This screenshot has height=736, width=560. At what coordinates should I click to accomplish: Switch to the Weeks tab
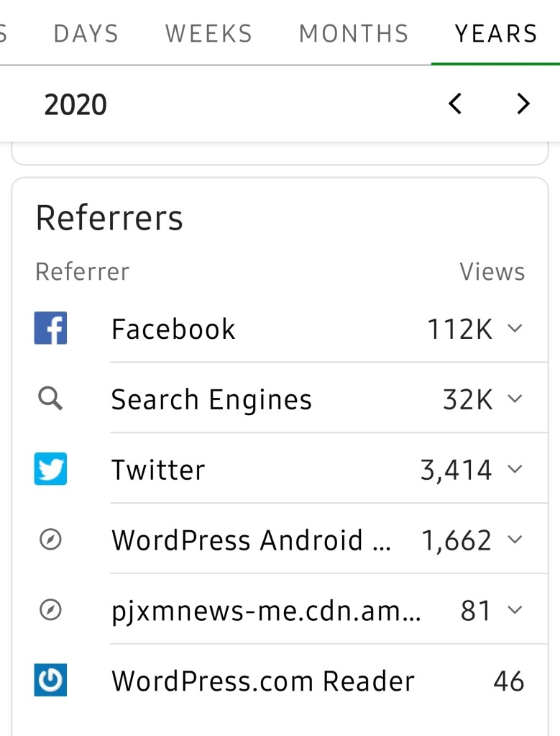click(208, 34)
